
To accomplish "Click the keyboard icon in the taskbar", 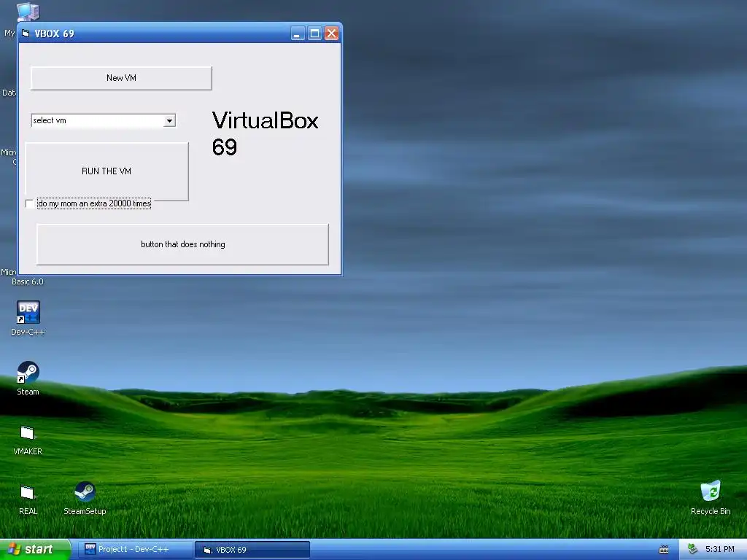I will [664, 550].
